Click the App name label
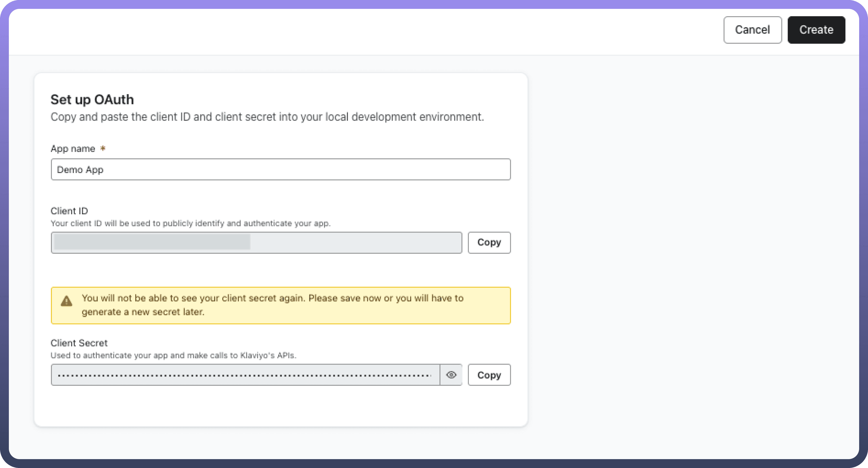Screen dimensions: 868x468 pyautogui.click(x=73, y=149)
